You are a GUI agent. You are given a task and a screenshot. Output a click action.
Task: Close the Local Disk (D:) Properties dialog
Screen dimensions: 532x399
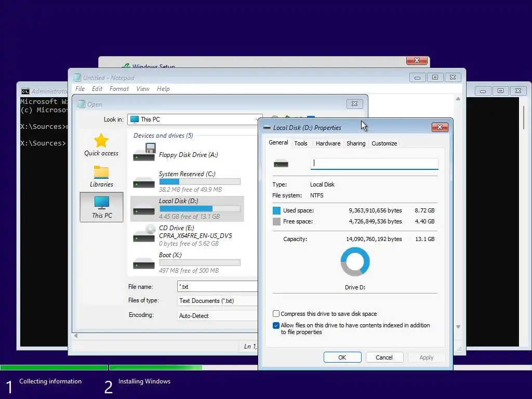click(x=440, y=127)
